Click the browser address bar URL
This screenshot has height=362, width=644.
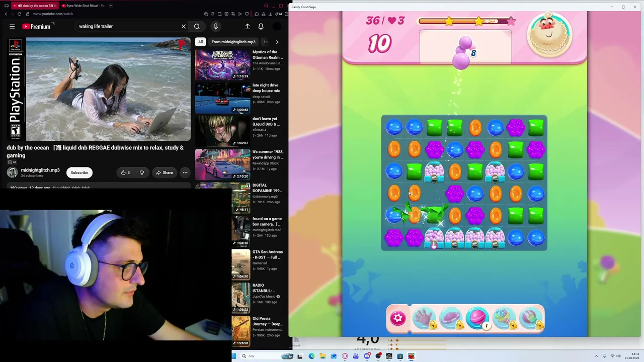point(53,14)
